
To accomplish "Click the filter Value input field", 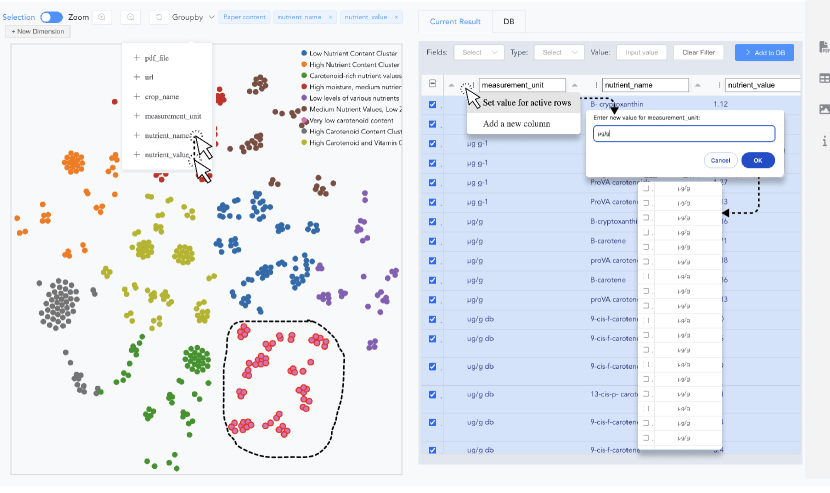I will [642, 52].
